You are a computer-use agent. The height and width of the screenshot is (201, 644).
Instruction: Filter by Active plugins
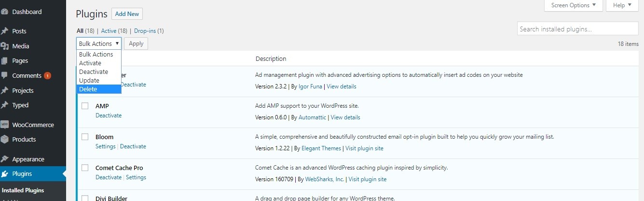tap(109, 31)
